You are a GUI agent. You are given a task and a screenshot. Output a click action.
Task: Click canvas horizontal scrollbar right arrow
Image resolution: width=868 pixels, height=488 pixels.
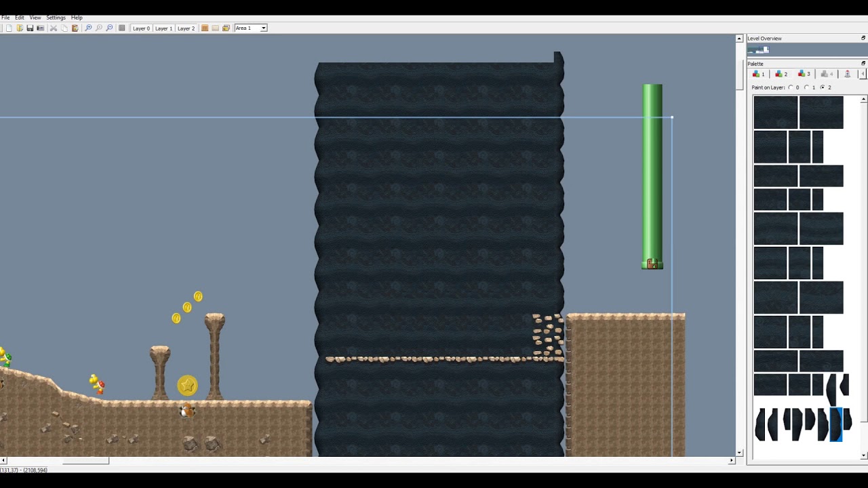pos(732,460)
